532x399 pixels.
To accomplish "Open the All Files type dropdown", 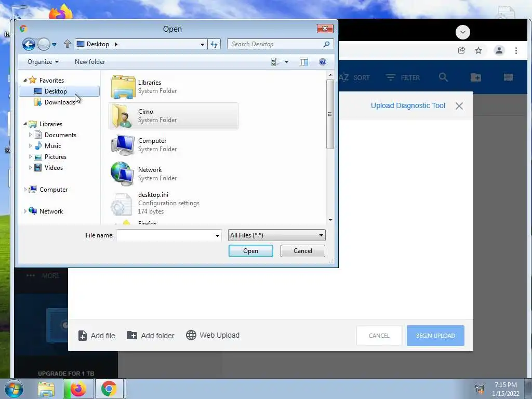I will click(x=277, y=235).
